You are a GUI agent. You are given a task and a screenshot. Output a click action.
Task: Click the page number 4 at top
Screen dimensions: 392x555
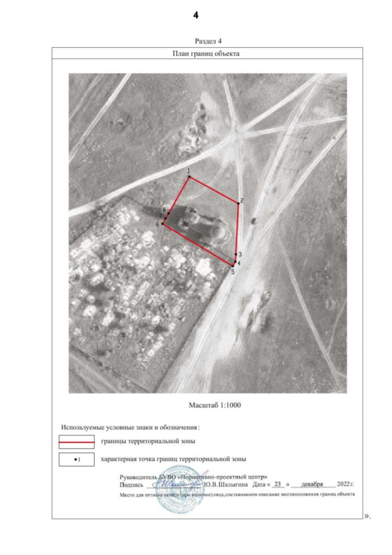[x=196, y=13]
